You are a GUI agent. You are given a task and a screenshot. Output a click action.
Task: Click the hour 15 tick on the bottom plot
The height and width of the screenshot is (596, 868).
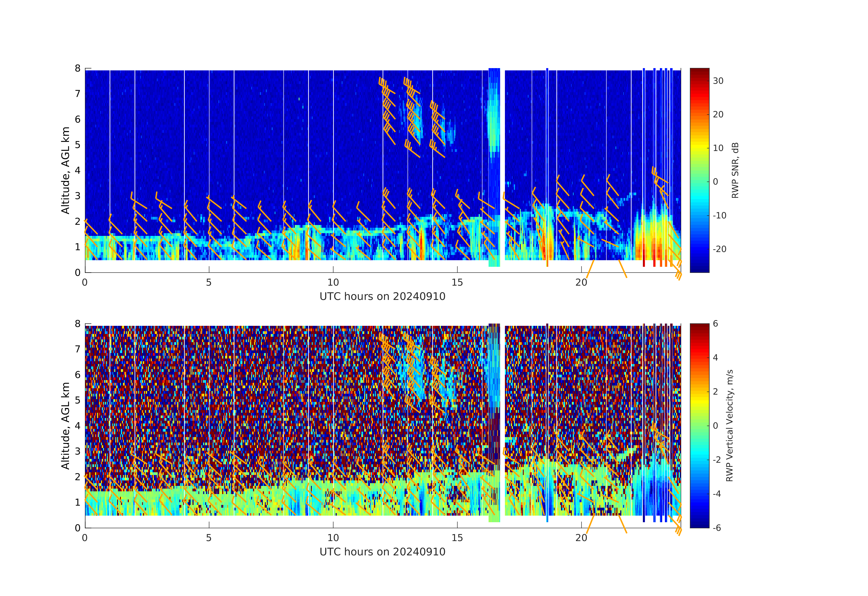pyautogui.click(x=457, y=525)
